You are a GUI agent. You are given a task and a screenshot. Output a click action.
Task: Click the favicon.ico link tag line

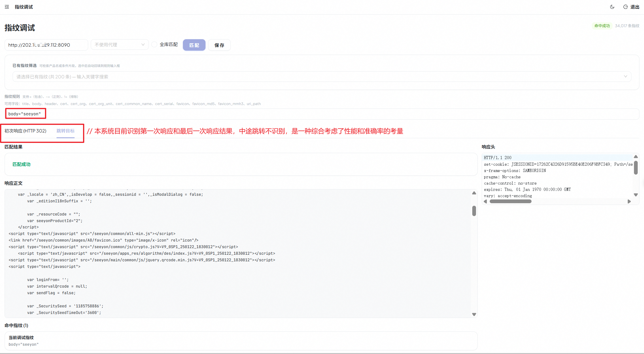click(x=104, y=240)
